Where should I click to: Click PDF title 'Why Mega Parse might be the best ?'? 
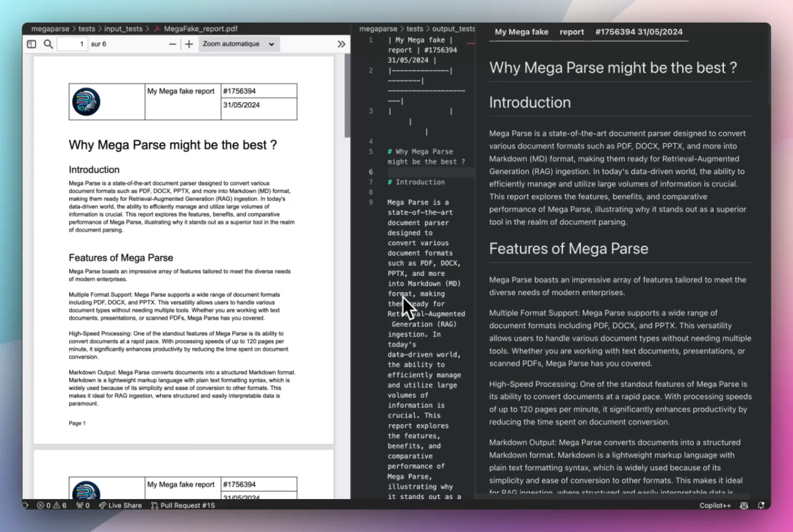pos(173,145)
